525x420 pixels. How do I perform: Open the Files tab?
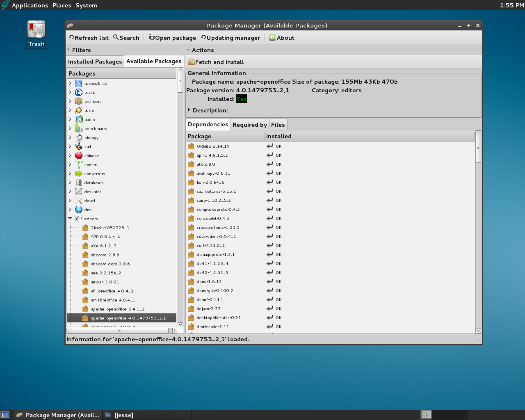[x=278, y=125]
